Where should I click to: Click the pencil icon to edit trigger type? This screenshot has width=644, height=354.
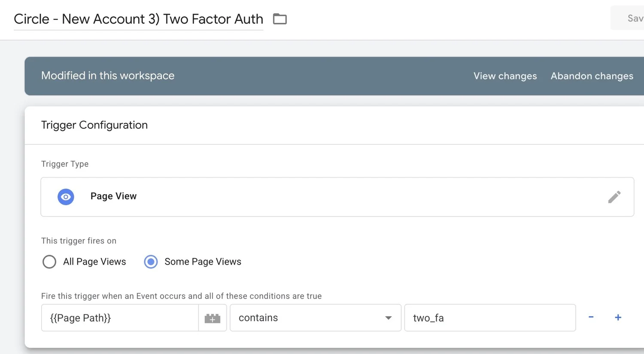pos(614,197)
